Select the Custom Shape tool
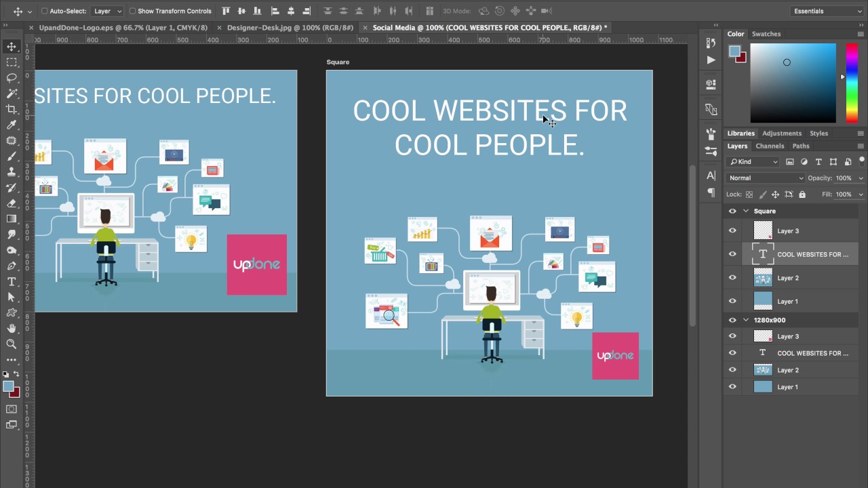 tap(12, 312)
